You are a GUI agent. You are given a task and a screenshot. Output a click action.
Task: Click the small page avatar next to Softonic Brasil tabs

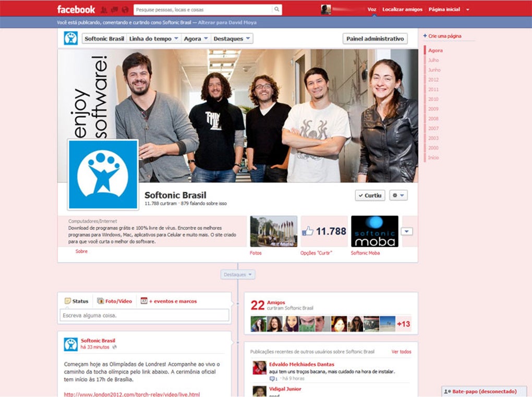[69, 38]
